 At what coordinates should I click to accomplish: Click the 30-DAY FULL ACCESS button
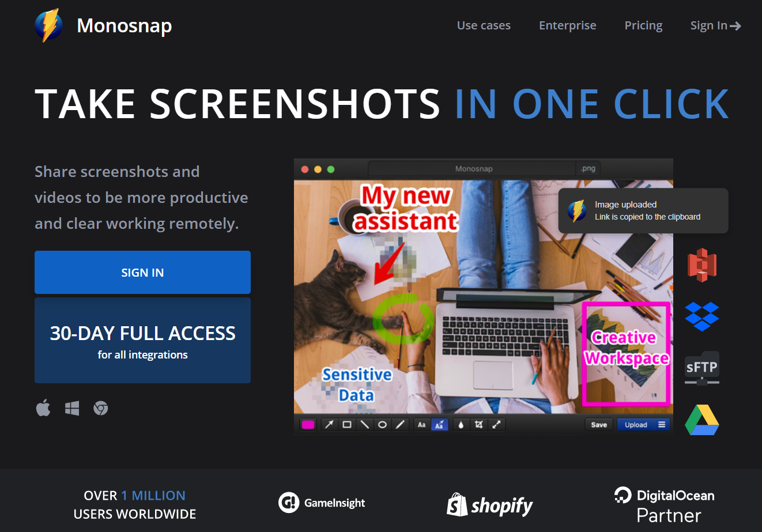[142, 341]
